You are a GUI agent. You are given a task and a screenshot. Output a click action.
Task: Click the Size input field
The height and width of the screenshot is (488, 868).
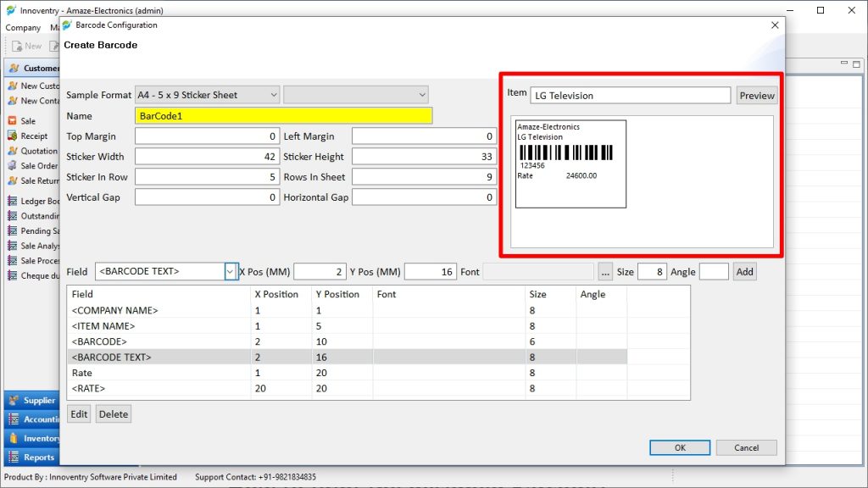652,272
